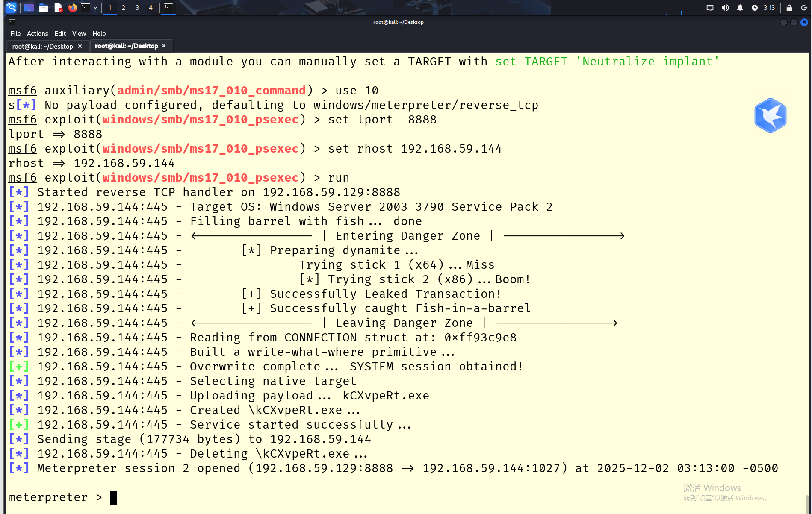This screenshot has width=812, height=514.
Task: Open the network connection tray icon
Action: pos(710,8)
